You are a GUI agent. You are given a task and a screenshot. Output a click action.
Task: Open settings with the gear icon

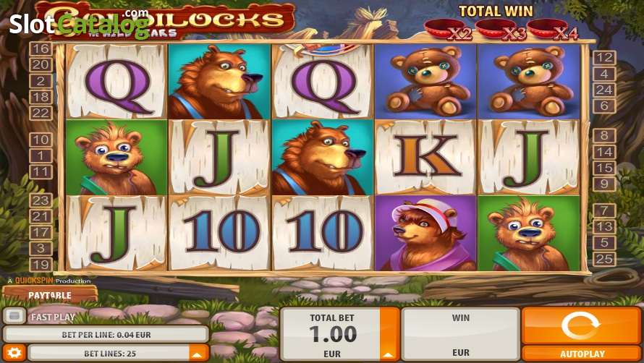point(14,353)
